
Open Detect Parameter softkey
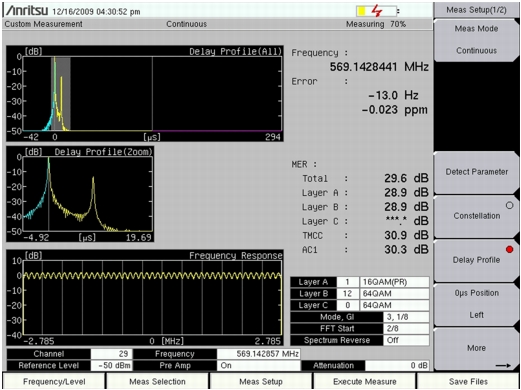coord(476,172)
